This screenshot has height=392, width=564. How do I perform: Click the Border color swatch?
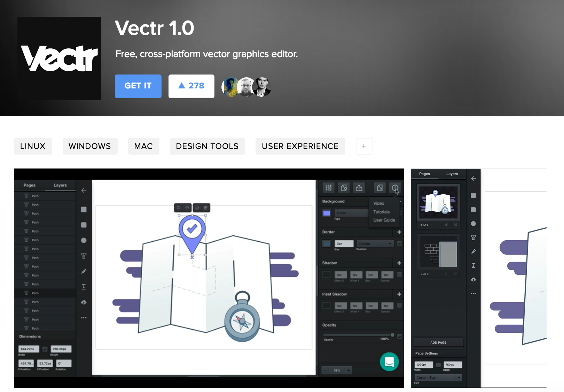327,244
